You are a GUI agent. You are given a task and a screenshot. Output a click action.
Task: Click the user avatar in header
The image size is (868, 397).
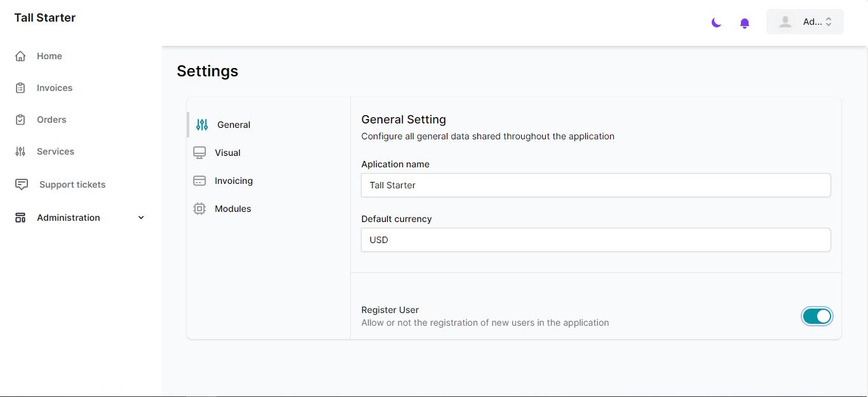[x=785, y=22]
